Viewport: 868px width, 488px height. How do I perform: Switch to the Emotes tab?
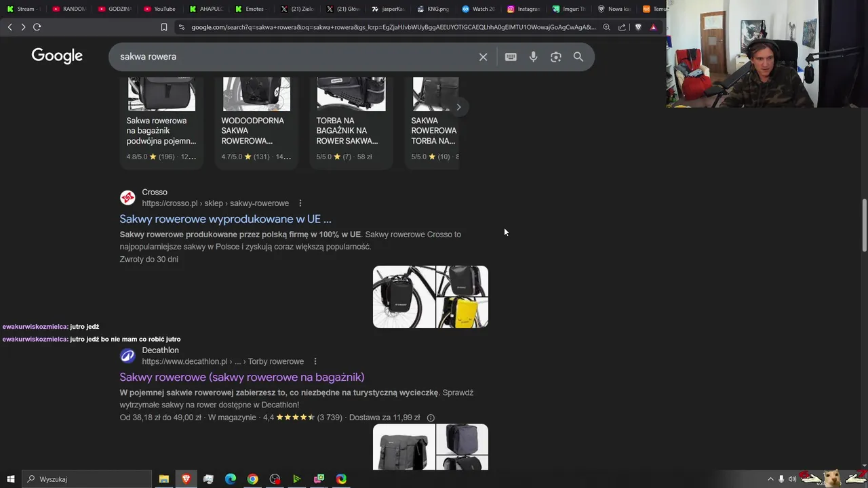250,9
